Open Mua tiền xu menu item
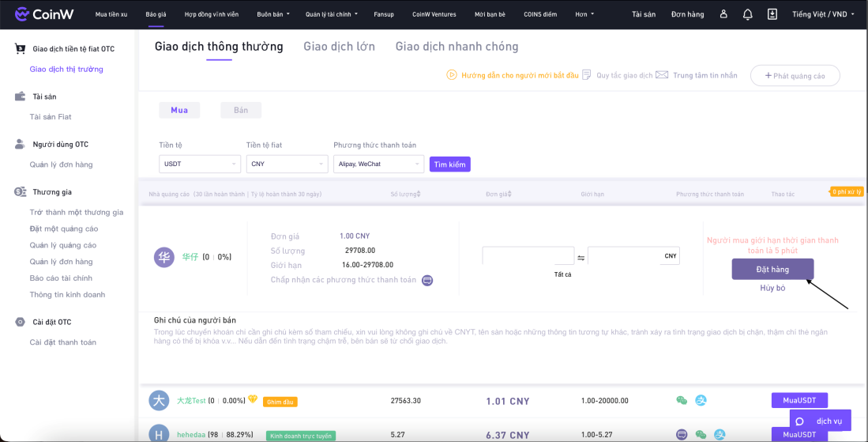The image size is (868, 442). pos(111,14)
